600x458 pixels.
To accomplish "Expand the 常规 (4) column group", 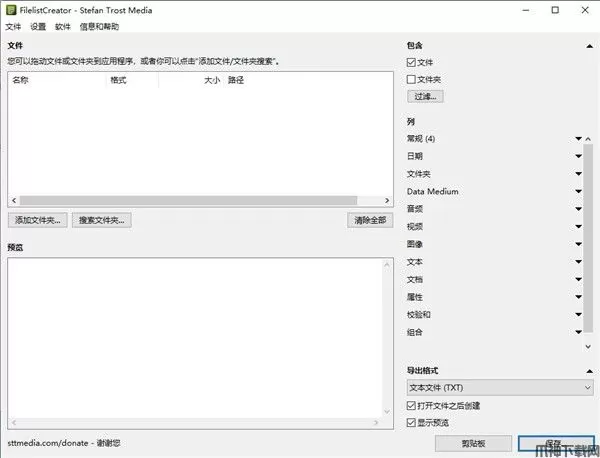I will pos(578,139).
